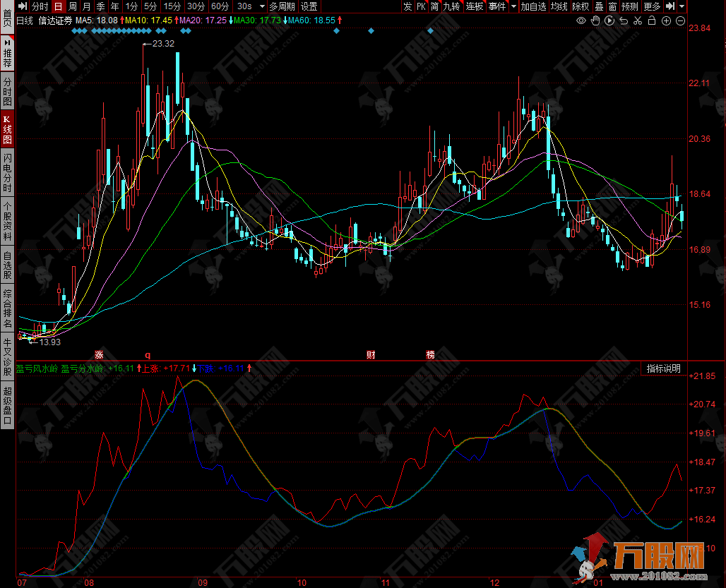The height and width of the screenshot is (588, 726).
Task: Click the 榜 marker below the chart
Action: [430, 355]
